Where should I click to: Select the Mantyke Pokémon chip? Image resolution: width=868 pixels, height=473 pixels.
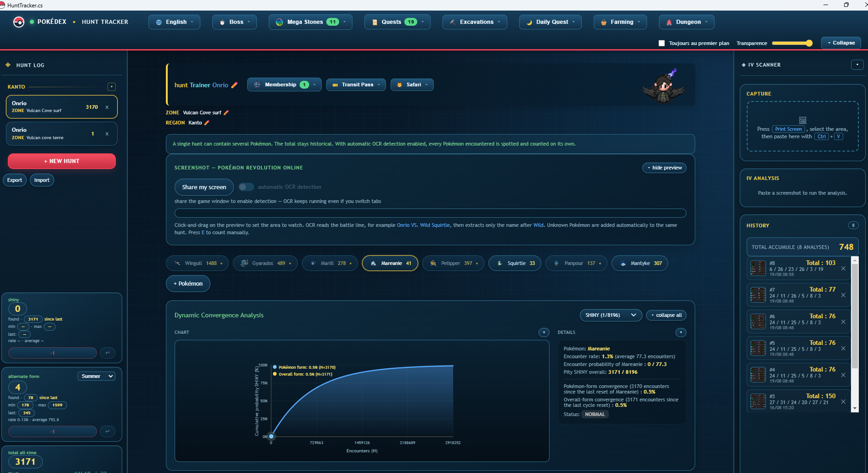click(x=640, y=264)
